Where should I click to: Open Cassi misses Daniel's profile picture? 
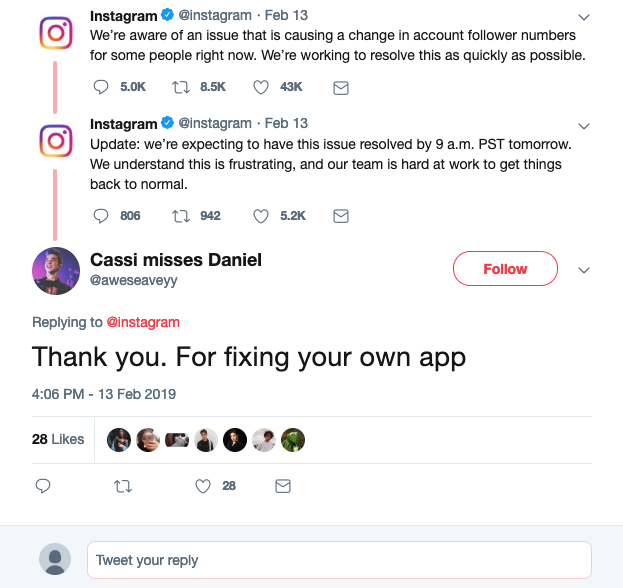[x=55, y=271]
